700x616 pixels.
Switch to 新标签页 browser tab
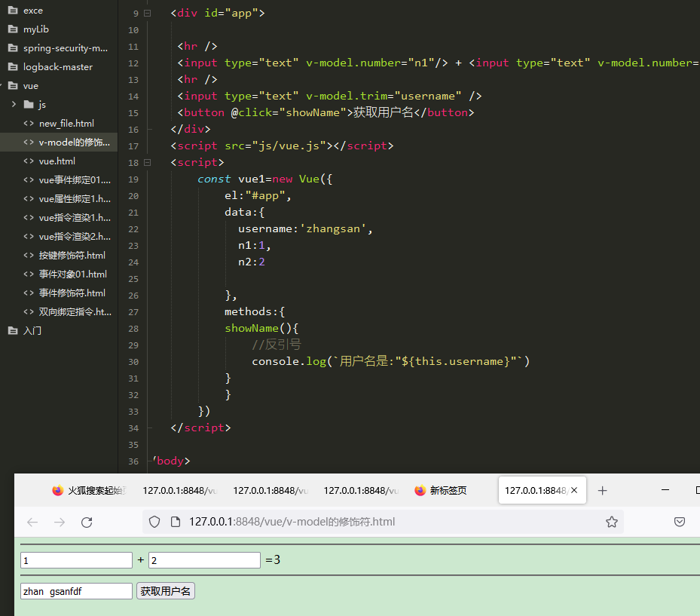point(440,491)
